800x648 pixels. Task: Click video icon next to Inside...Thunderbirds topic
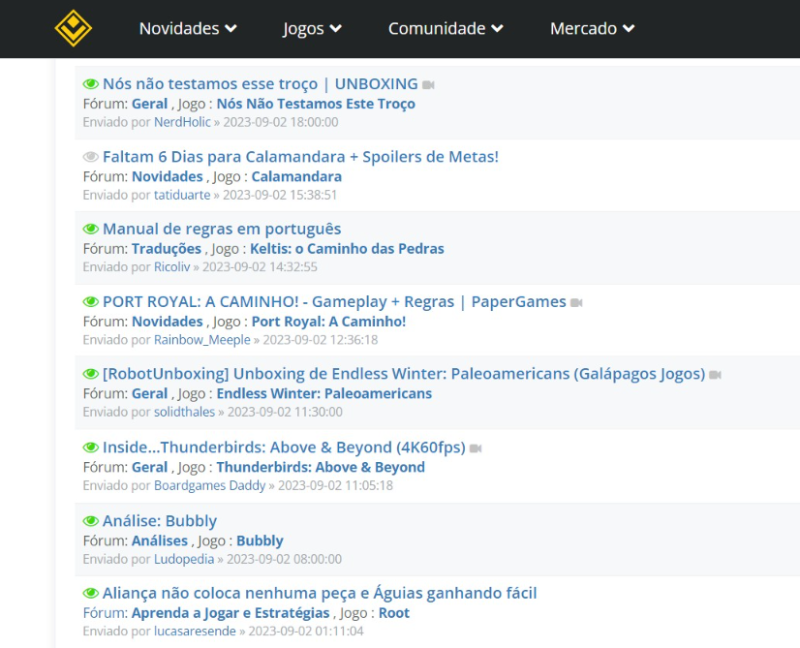[476, 448]
